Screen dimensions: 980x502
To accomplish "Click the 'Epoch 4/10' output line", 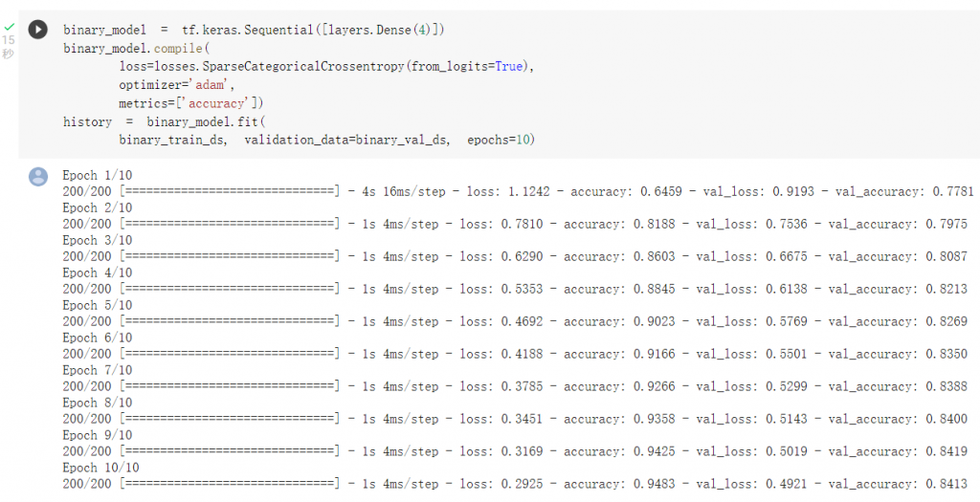I will click(98, 273).
